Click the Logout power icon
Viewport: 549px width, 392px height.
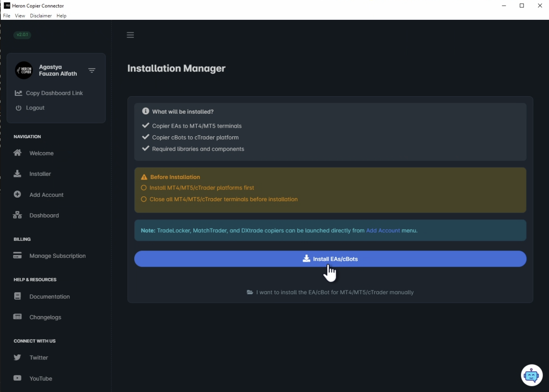19,107
